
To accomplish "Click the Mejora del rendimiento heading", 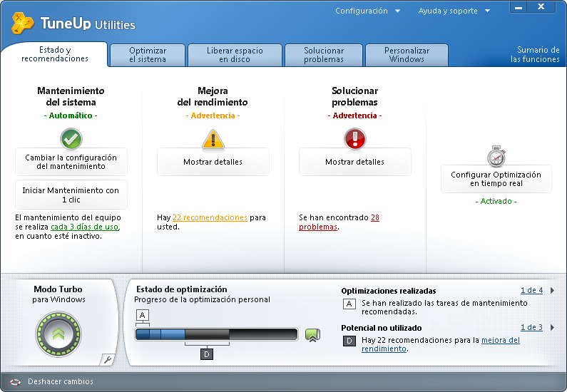I will [x=213, y=96].
